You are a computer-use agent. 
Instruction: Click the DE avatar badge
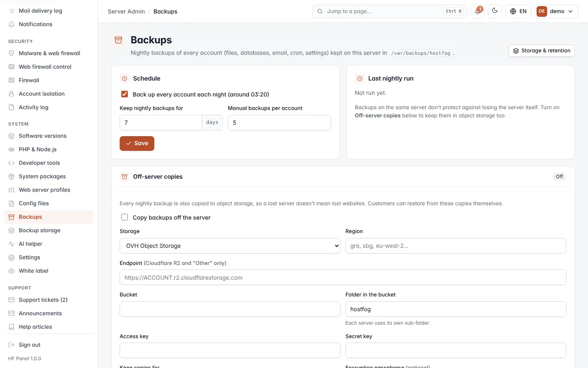542,11
